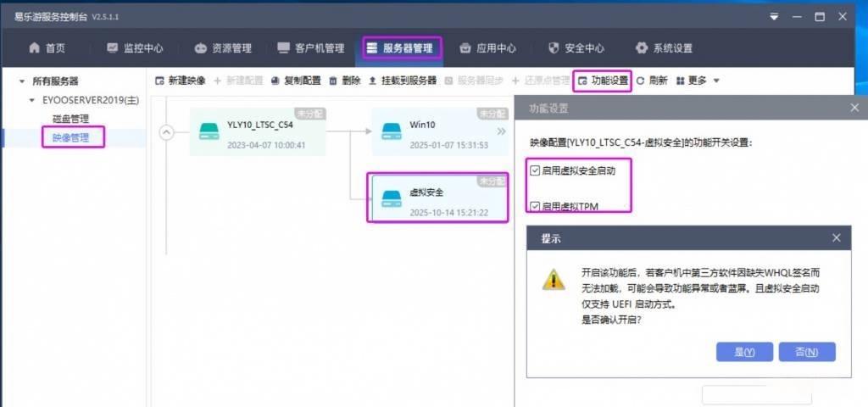The width and height of the screenshot is (868, 407).
Task: Open 系统设置 tab
Action: pos(664,48)
